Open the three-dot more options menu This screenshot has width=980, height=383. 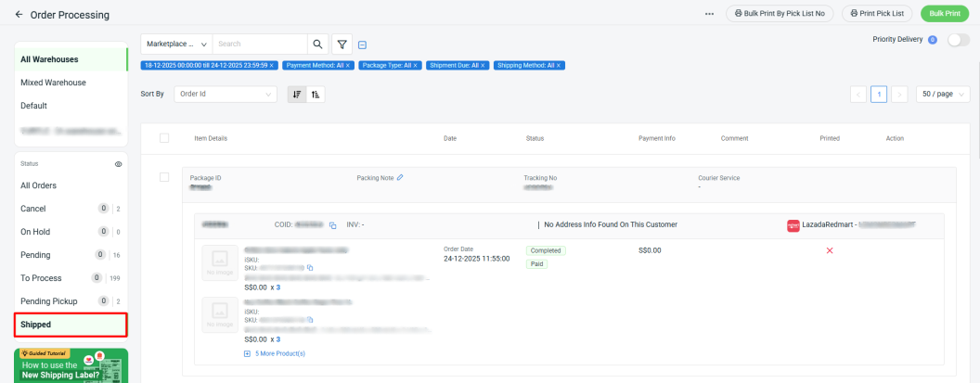(x=710, y=14)
